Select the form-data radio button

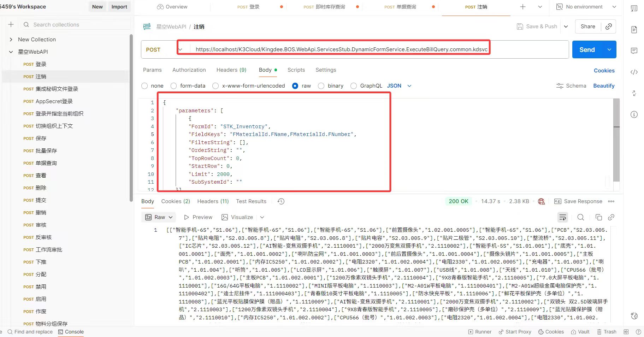click(173, 86)
